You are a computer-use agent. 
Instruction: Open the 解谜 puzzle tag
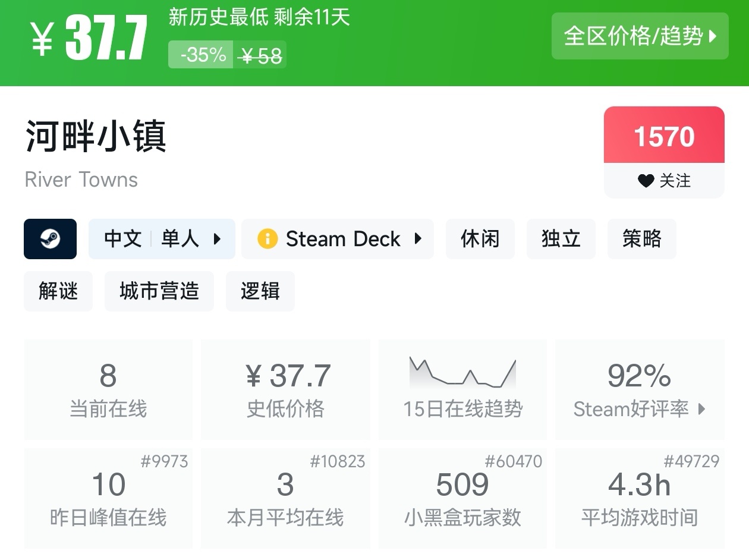pos(58,291)
